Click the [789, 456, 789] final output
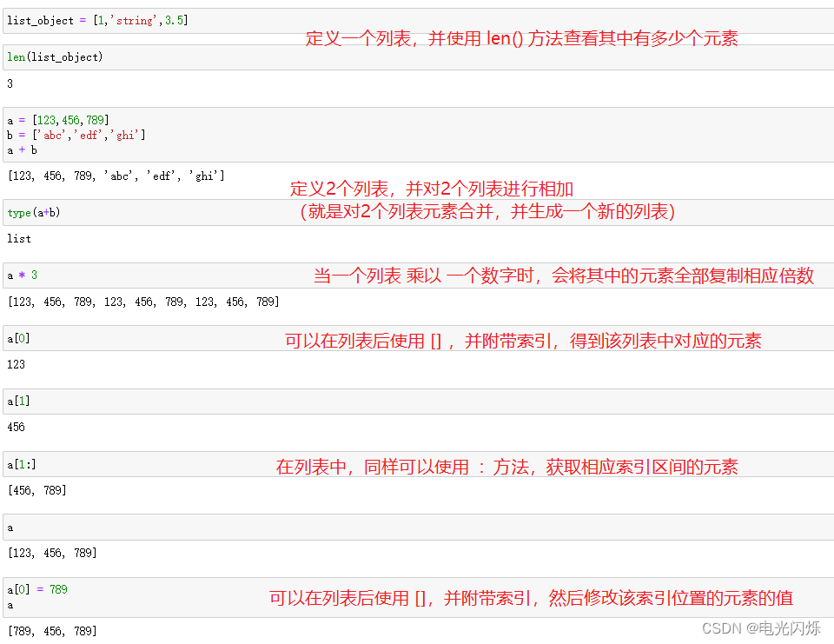The width and height of the screenshot is (834, 644). coord(48,632)
